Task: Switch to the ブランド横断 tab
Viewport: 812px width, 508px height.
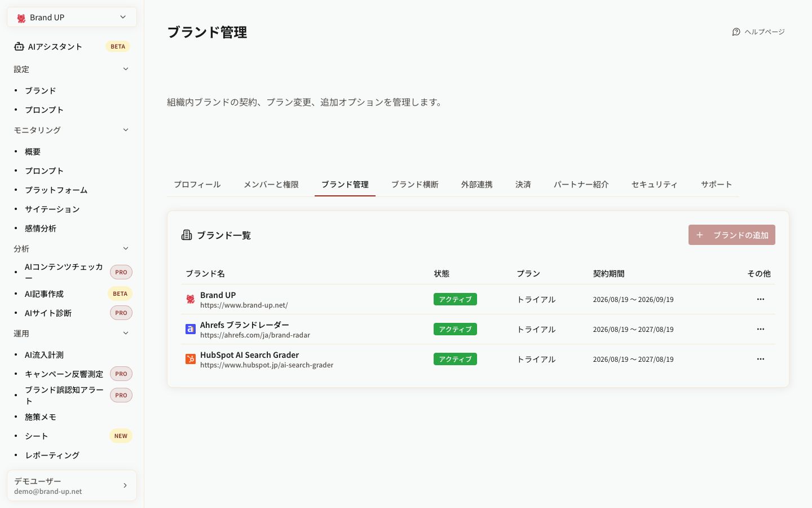Action: point(415,185)
